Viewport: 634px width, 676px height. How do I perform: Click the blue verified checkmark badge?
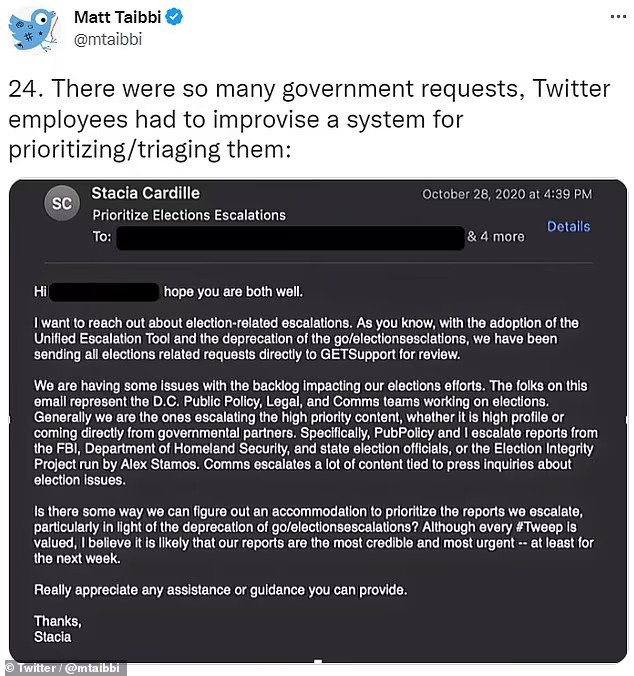coord(174,17)
